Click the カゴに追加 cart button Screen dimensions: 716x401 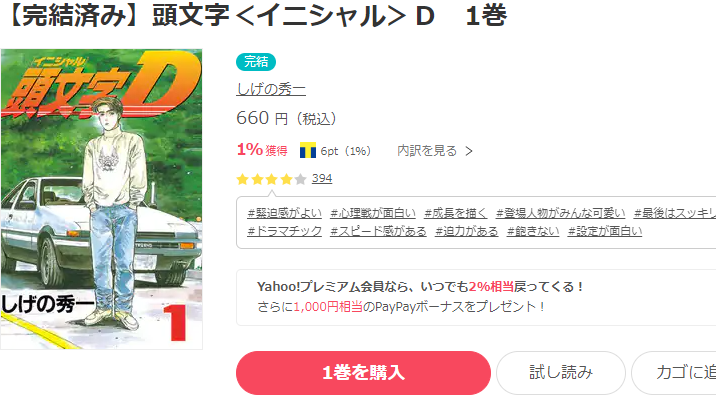click(x=674, y=373)
